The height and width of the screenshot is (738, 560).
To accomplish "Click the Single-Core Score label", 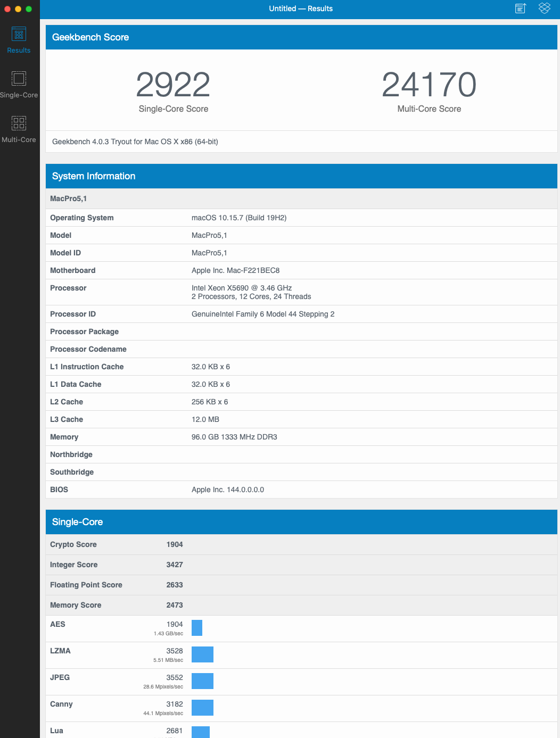I will (x=174, y=109).
